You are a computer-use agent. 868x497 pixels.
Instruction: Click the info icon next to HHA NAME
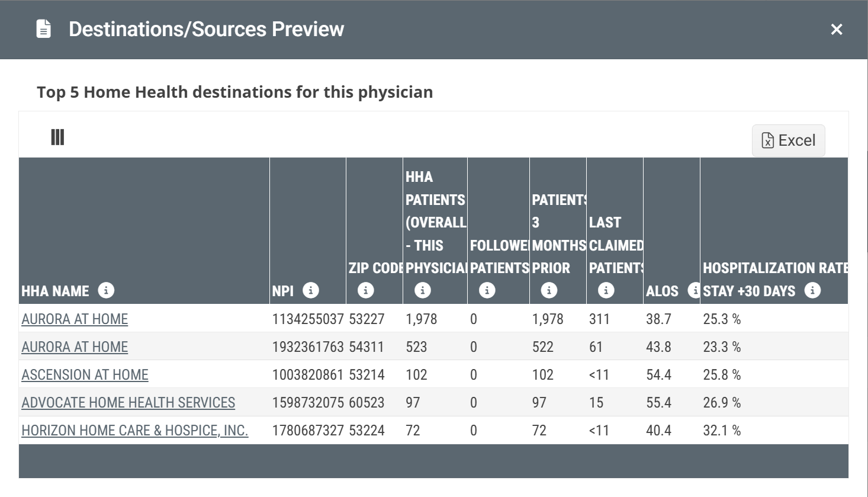pyautogui.click(x=106, y=290)
